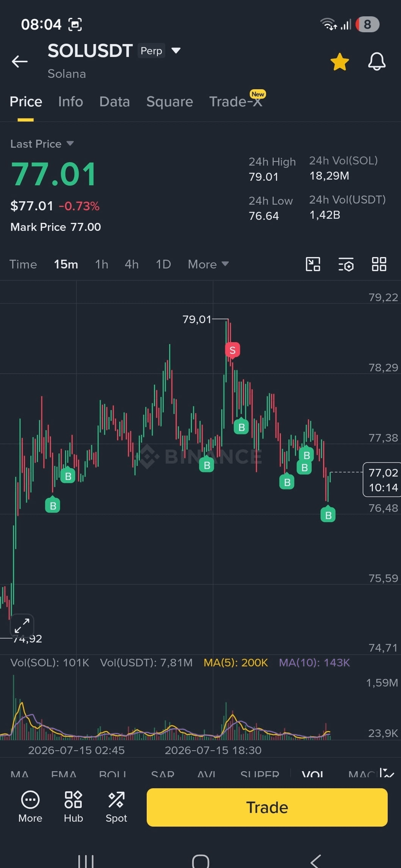Click the Mark Price 77.00 text
The width and height of the screenshot is (401, 868).
pos(55,227)
